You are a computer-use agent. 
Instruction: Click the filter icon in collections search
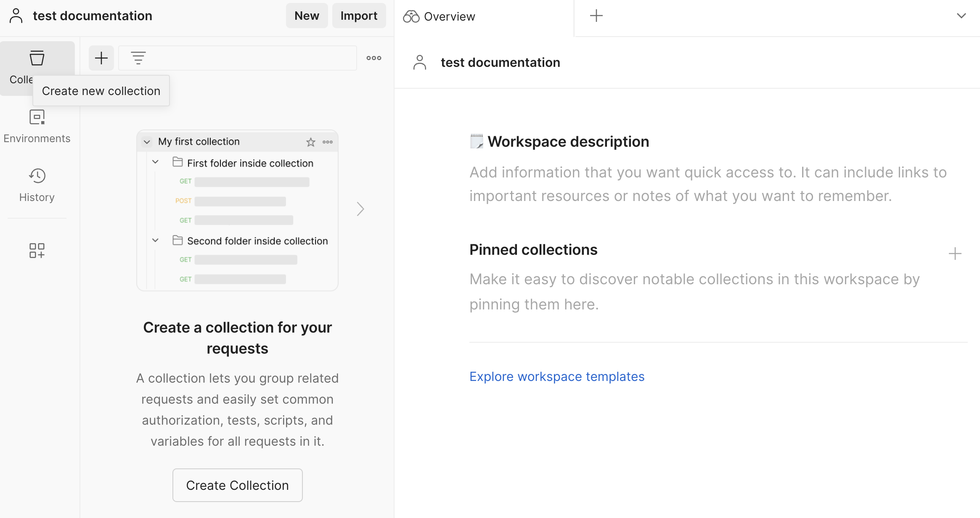pos(138,58)
